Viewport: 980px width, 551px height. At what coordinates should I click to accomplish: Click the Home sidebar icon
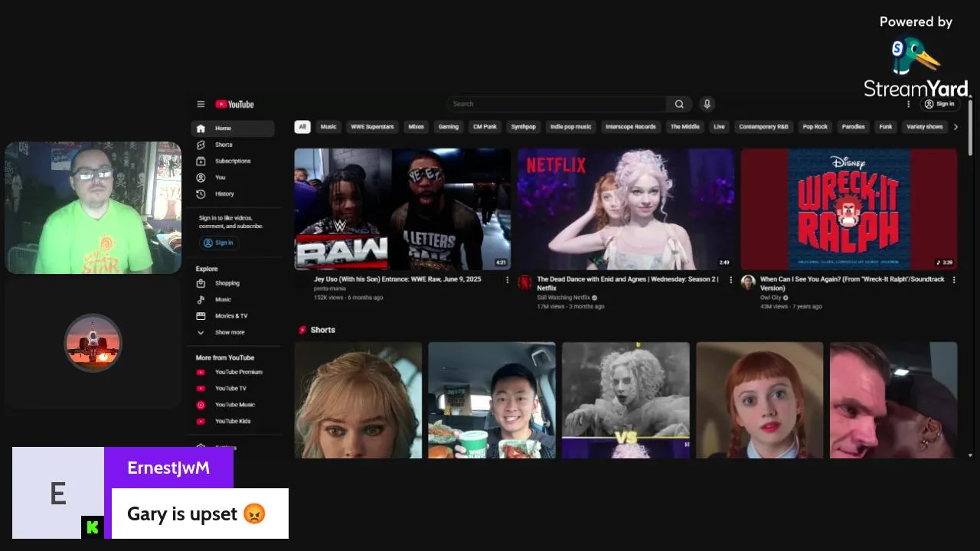tap(201, 128)
